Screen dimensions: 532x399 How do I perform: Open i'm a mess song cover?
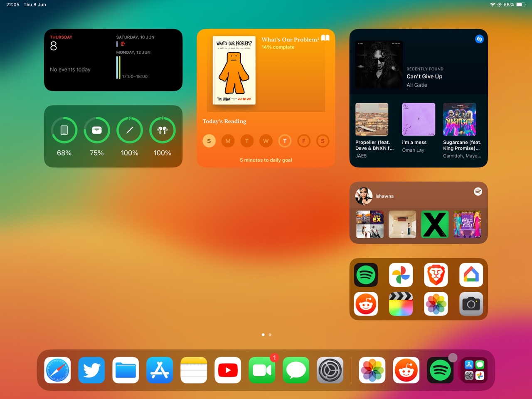419,119
